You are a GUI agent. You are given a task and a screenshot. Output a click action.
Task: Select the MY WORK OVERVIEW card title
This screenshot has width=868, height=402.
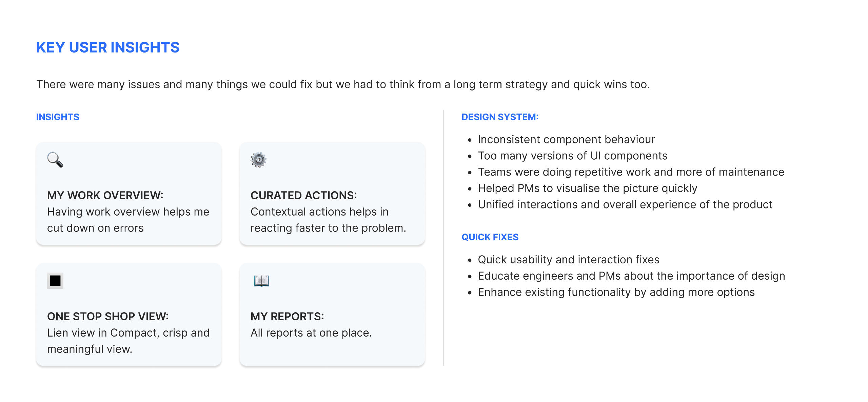(x=105, y=196)
